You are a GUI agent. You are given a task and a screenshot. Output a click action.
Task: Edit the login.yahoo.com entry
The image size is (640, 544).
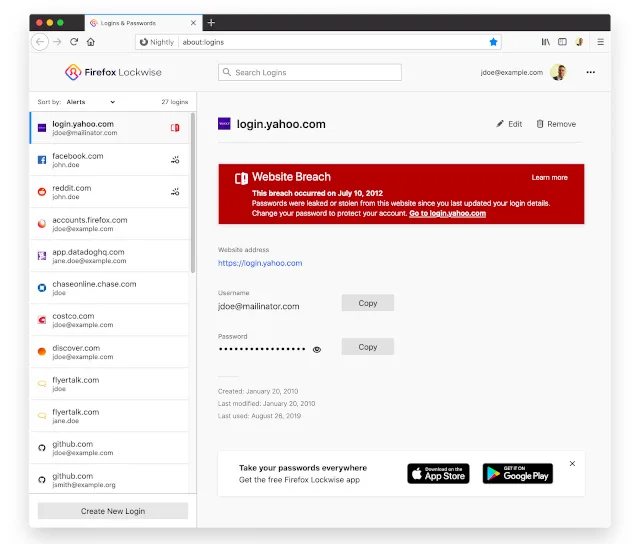tap(509, 124)
